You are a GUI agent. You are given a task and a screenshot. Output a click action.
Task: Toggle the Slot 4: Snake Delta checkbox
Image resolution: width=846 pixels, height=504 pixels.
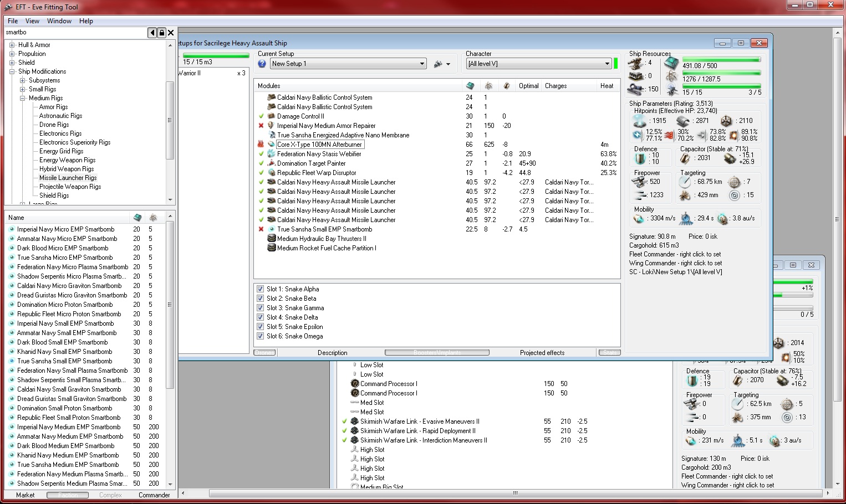pyautogui.click(x=260, y=317)
